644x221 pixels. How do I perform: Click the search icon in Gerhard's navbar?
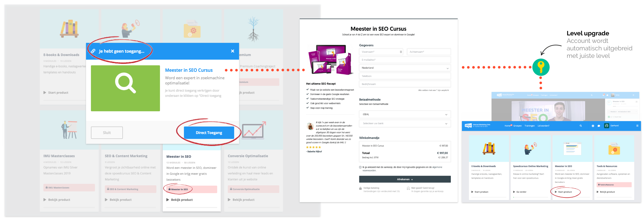point(581,126)
